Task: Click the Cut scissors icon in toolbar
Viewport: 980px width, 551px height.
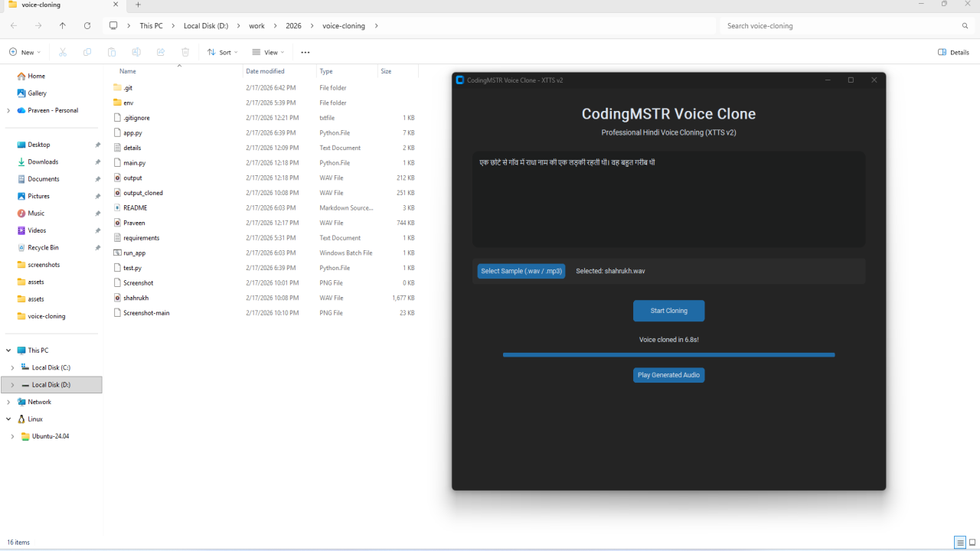Action: (63, 52)
